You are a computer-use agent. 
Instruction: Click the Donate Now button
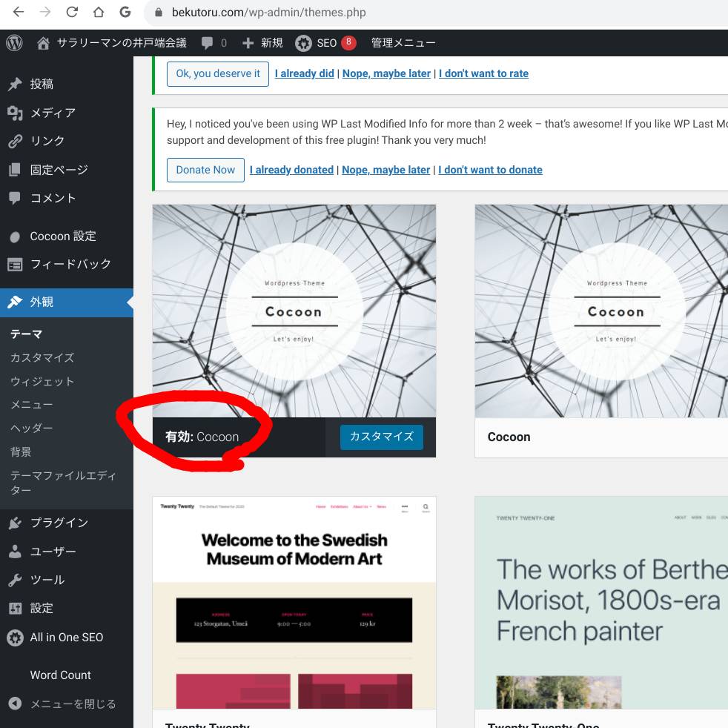point(205,170)
